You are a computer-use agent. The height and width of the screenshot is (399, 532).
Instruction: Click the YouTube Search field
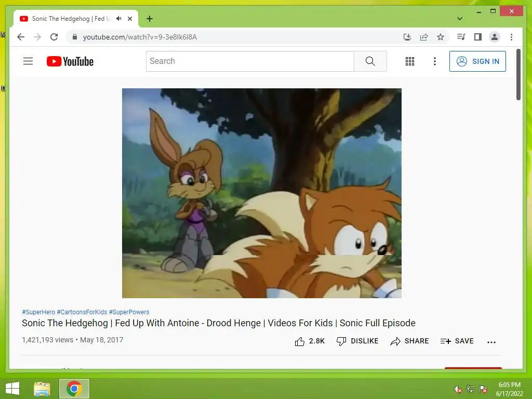pos(250,61)
